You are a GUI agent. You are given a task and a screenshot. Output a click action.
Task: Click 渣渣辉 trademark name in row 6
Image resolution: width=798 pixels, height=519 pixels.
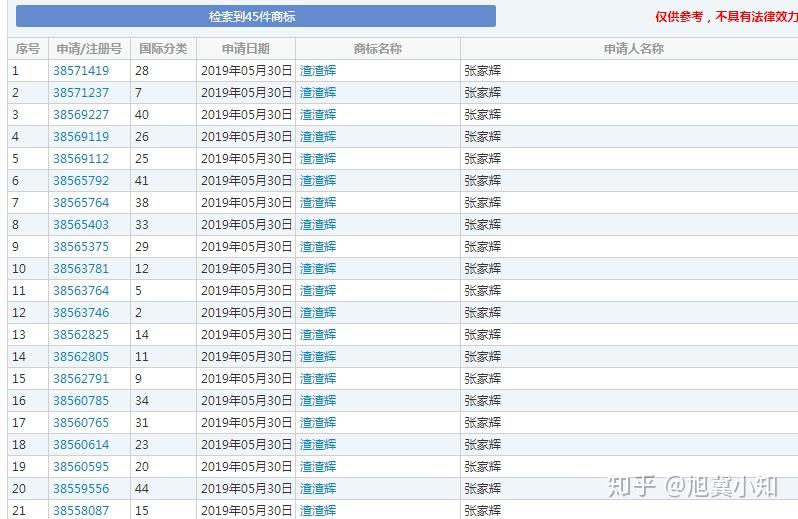[x=318, y=181]
